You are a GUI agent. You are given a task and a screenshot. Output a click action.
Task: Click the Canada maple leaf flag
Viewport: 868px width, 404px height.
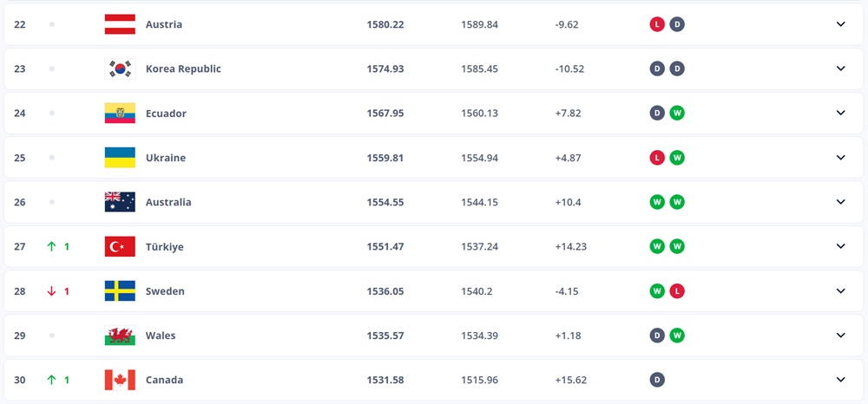click(120, 380)
